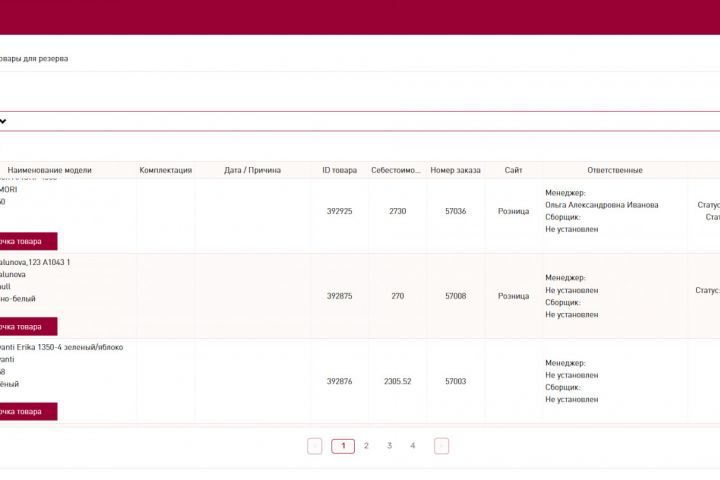
Task: Sort by Наименование модели column header
Action: (50, 170)
